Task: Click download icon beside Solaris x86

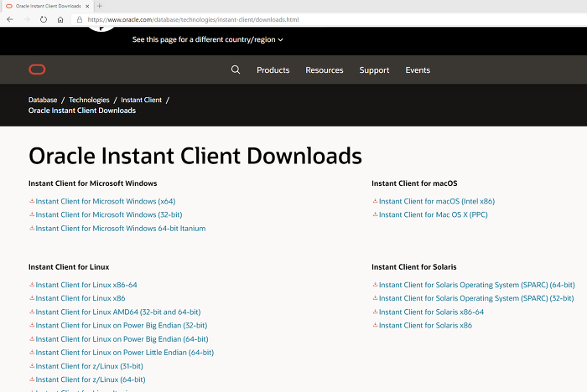Action: click(x=375, y=325)
